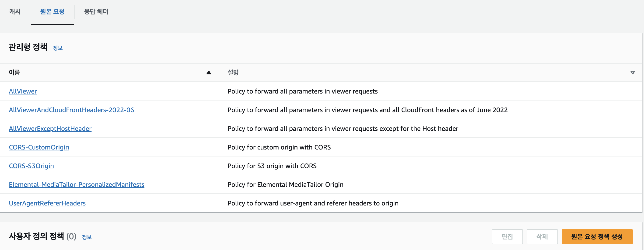
Task: Open the AllViewer policy link
Action: (23, 91)
